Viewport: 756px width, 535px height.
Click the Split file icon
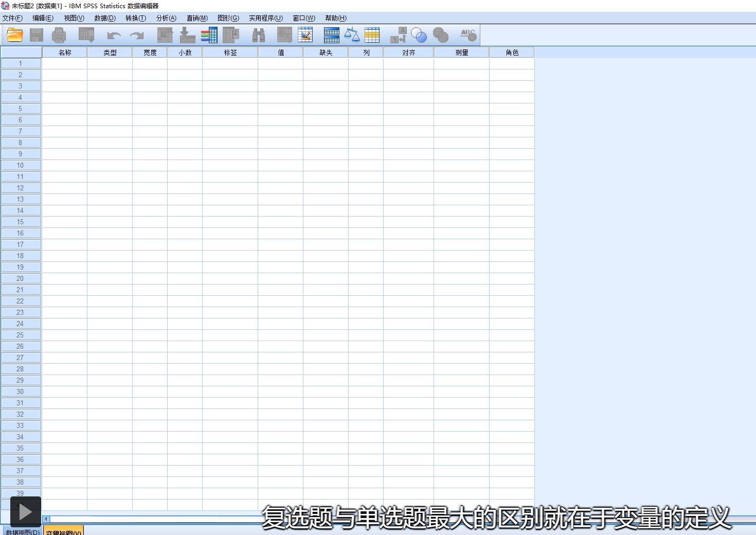tap(332, 35)
